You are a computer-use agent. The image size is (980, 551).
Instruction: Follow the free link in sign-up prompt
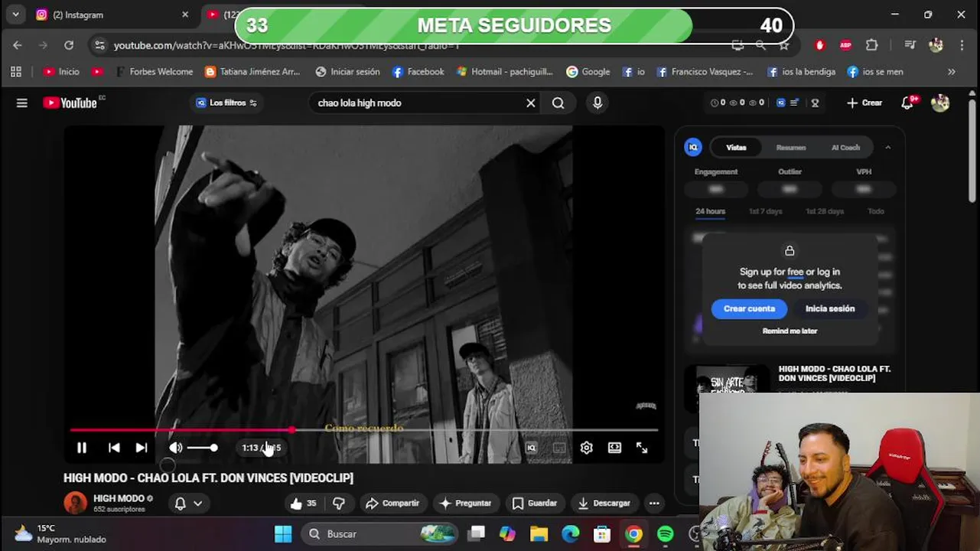(x=796, y=272)
